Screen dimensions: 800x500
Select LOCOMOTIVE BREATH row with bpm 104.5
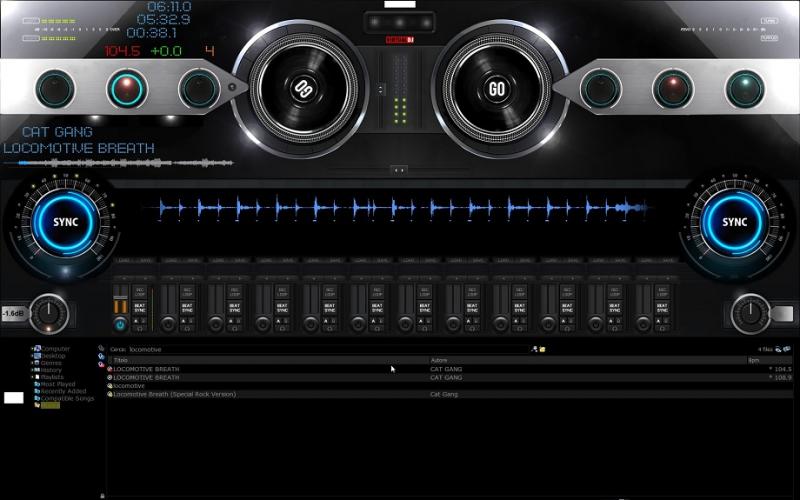tap(449, 369)
